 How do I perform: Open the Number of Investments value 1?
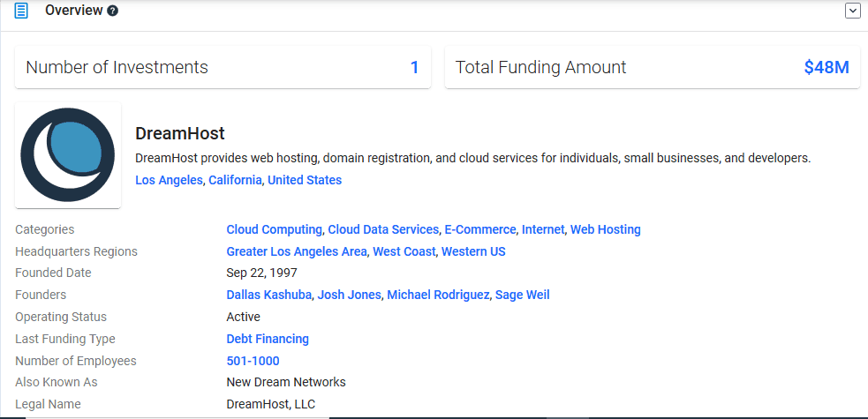[414, 67]
